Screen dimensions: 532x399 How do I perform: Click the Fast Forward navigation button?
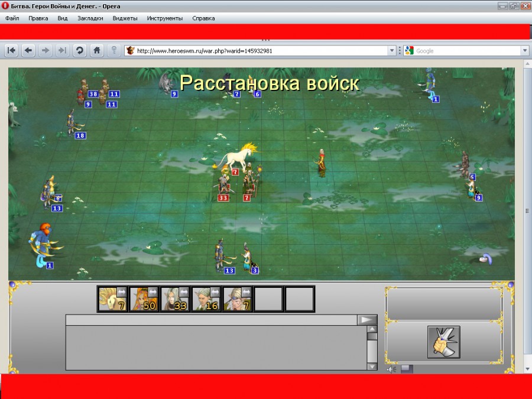click(62, 51)
